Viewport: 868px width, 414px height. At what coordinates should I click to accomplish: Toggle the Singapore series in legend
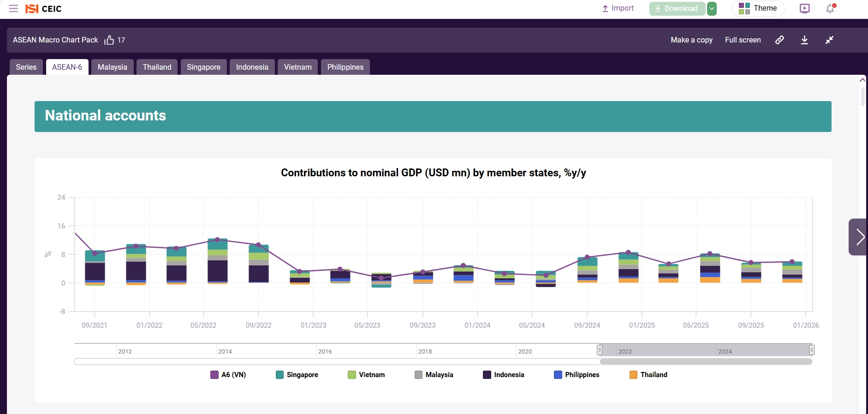297,375
